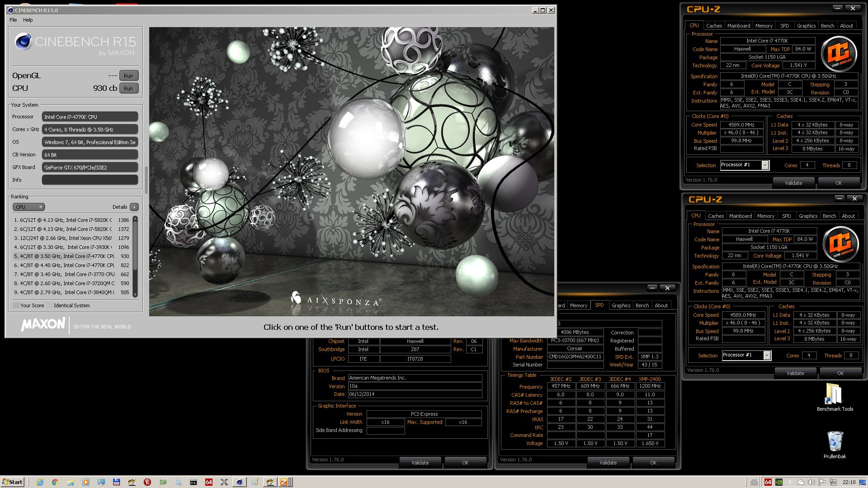Click OK in the Mainboard CPU-Z window
Screen dimensions: 868x488
coord(465,463)
